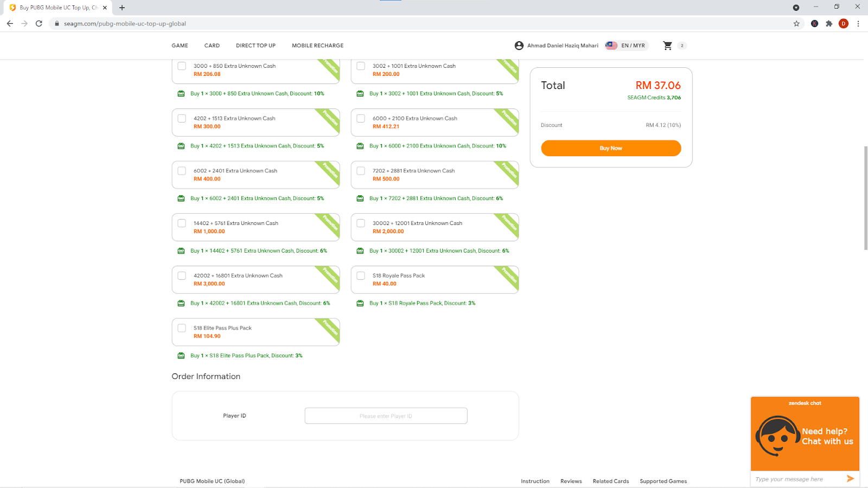Tick the S18 Royale Pass Pack checkbox

pyautogui.click(x=361, y=275)
